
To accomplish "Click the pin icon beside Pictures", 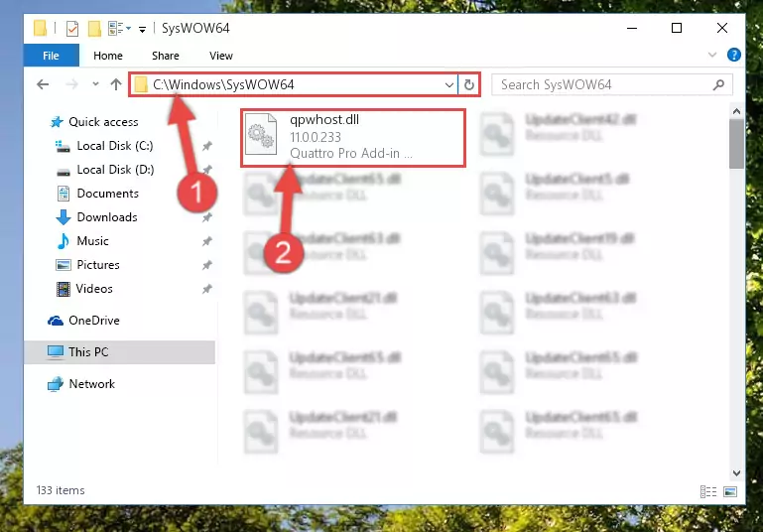I will (x=206, y=265).
